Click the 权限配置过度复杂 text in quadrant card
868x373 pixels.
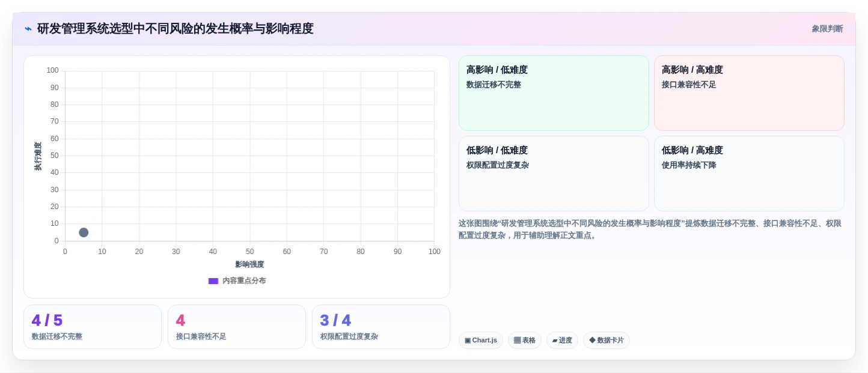click(x=498, y=165)
